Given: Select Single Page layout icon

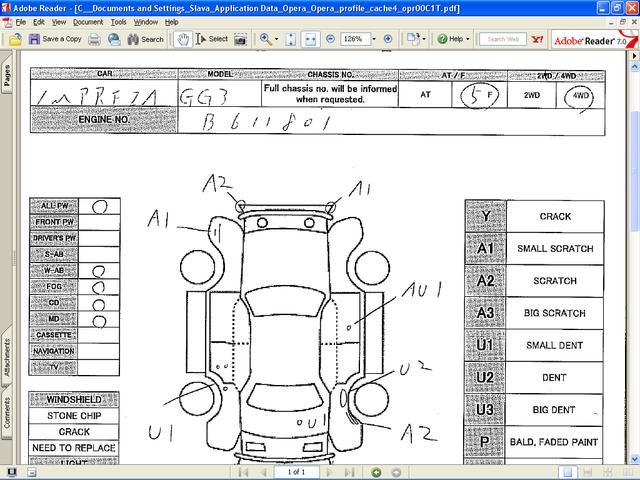Looking at the screenshot, I should coord(567,472).
